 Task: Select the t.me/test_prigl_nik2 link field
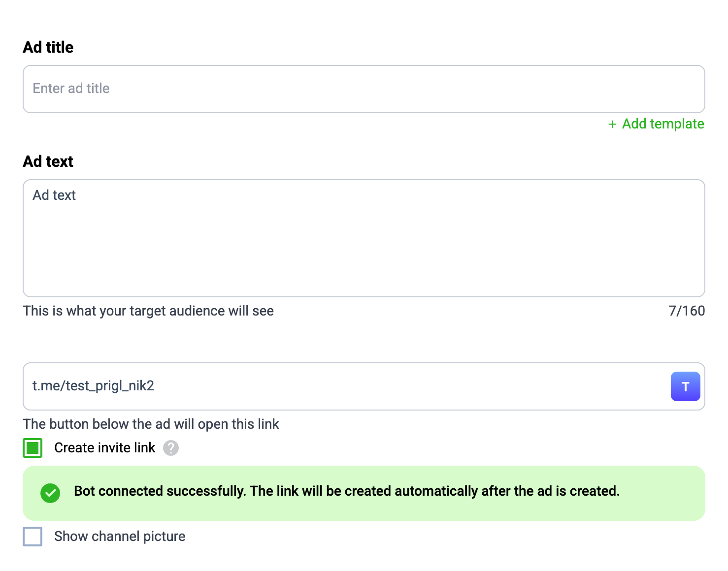(364, 386)
